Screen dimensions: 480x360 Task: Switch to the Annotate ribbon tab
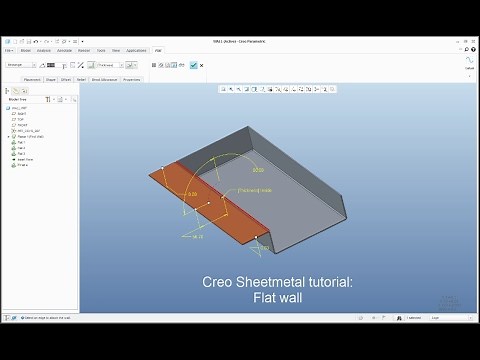point(64,50)
